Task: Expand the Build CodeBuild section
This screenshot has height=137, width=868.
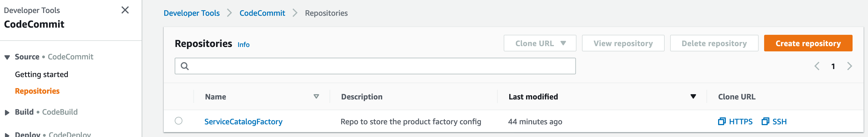Action: tap(7, 112)
